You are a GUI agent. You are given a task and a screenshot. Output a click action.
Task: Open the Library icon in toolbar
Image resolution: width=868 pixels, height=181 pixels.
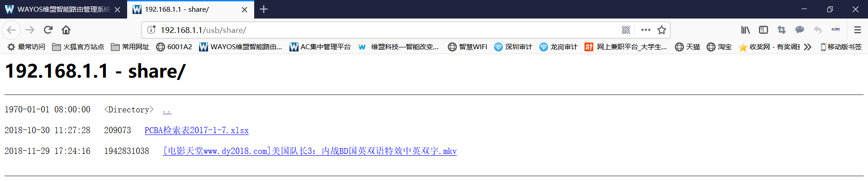click(x=745, y=30)
